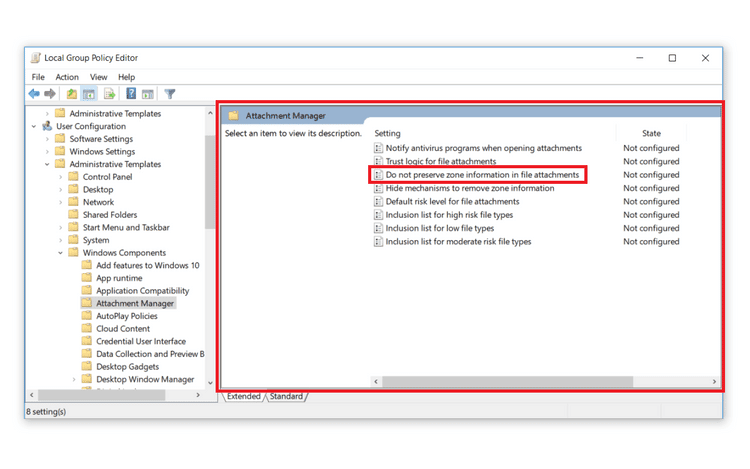Click the Forward arrow toolbar icon
The height and width of the screenshot is (469, 750).
pos(50,94)
